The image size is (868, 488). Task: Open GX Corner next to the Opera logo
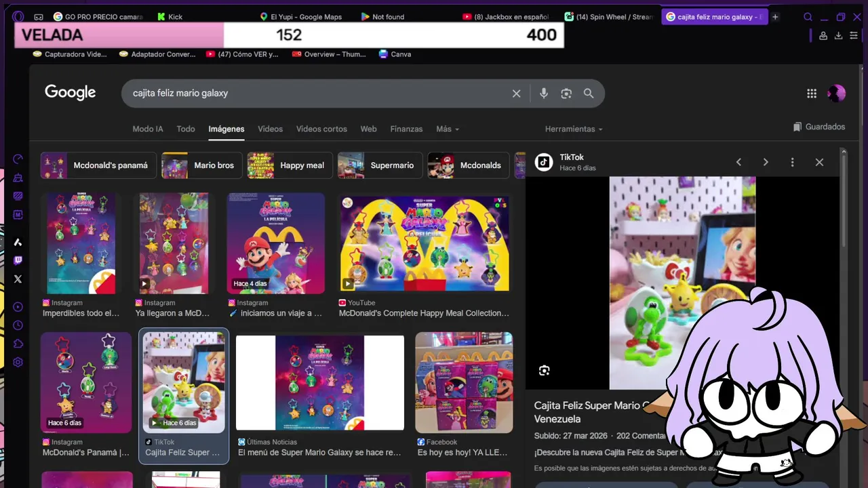(x=39, y=17)
